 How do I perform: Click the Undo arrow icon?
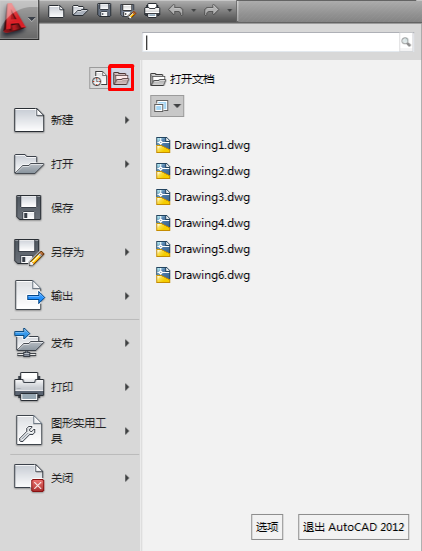click(176, 11)
